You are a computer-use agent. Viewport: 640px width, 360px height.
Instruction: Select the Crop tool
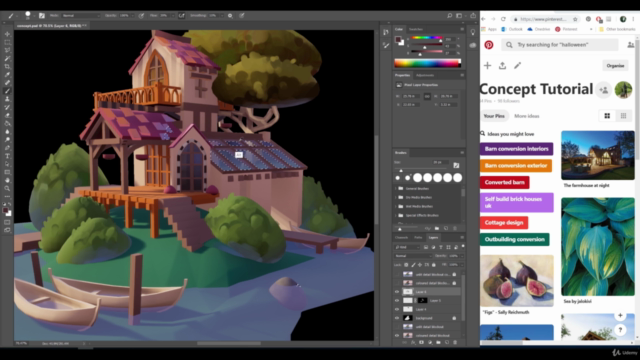pyautogui.click(x=7, y=67)
